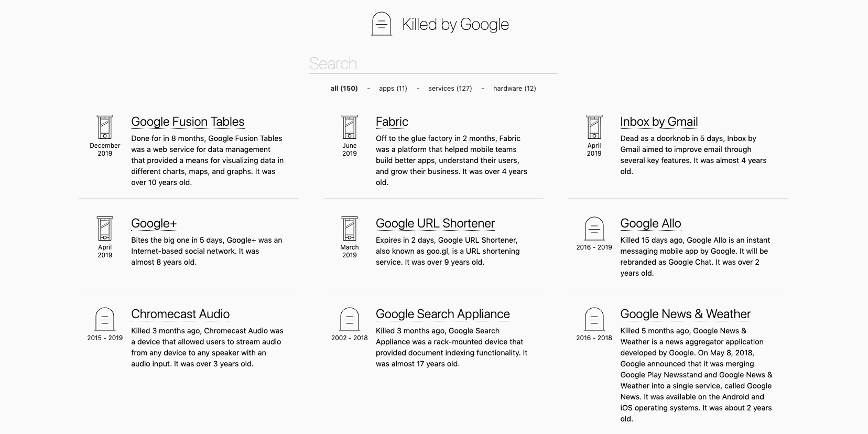Focus the Search input field
Screen dimensions: 868x434
point(433,63)
